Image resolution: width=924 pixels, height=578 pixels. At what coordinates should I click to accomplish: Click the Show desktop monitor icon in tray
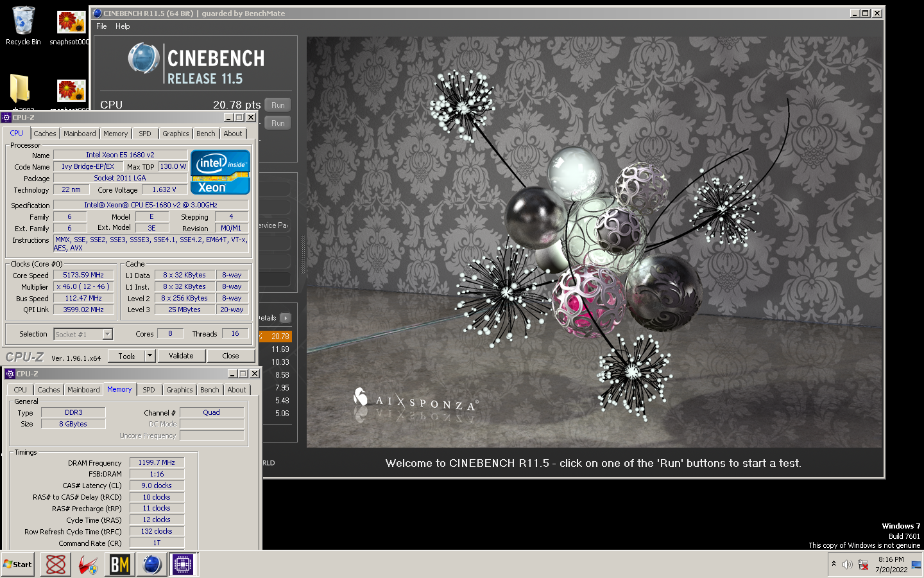click(916, 565)
